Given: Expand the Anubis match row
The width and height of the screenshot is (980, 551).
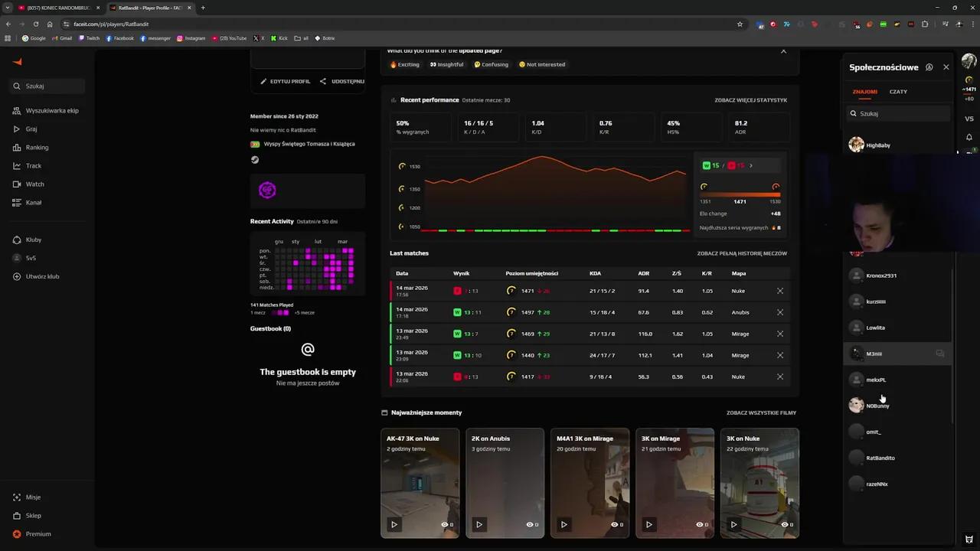Looking at the screenshot, I should click(x=779, y=312).
